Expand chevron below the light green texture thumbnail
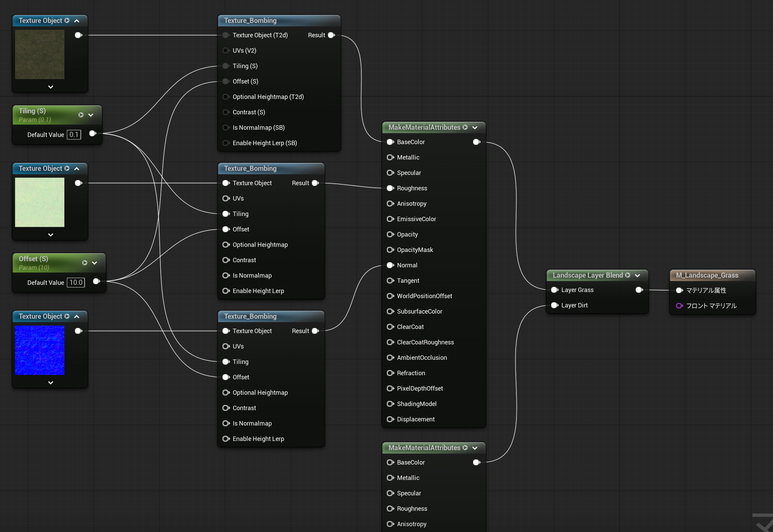 [51, 235]
